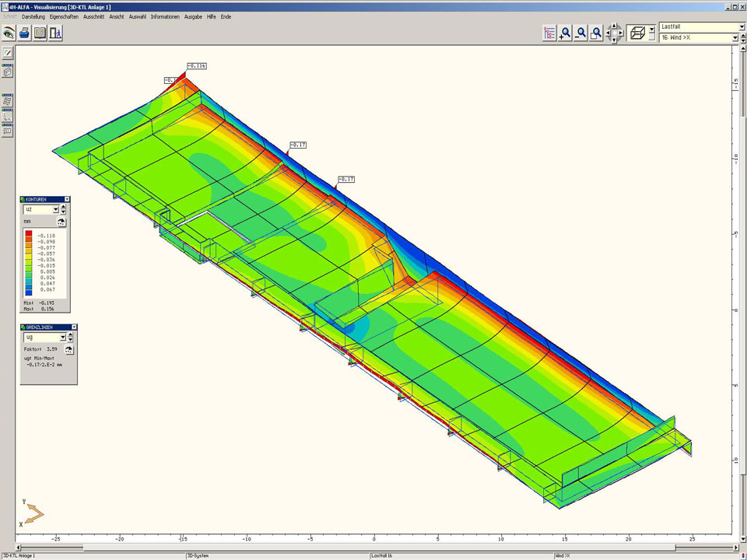Click the zoom in magnifier

click(566, 33)
